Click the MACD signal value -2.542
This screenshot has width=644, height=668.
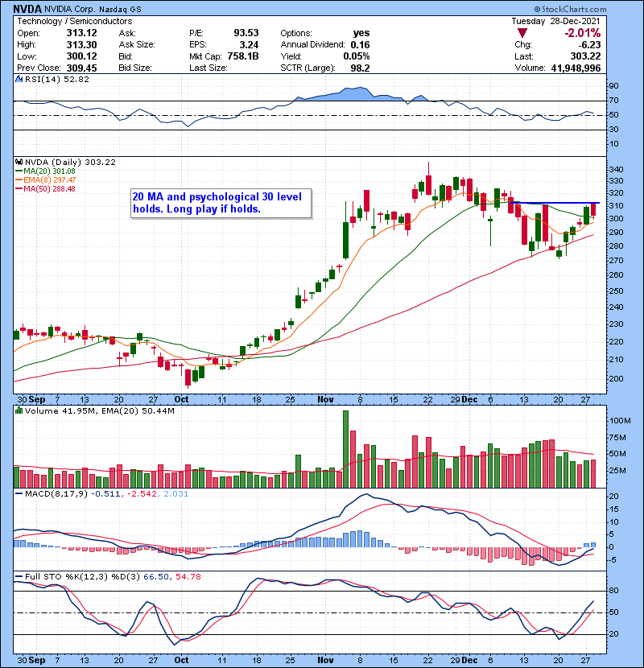pos(142,494)
